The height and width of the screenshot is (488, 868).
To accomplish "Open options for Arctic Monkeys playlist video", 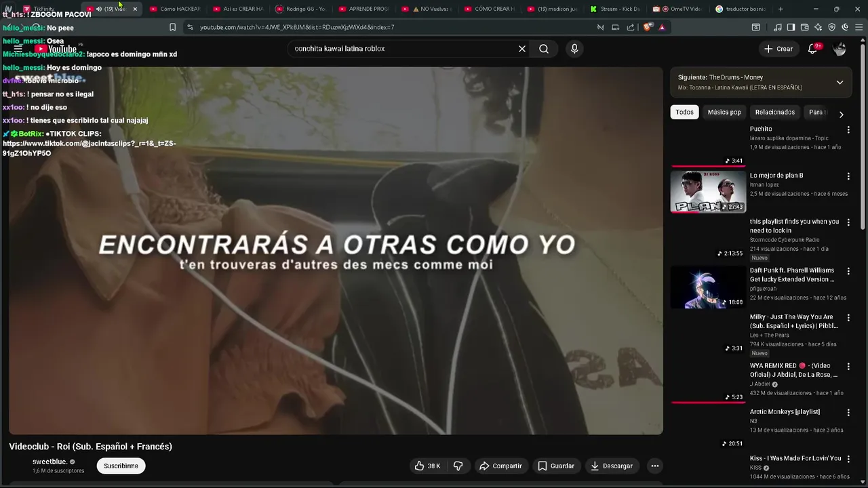I will click(848, 412).
